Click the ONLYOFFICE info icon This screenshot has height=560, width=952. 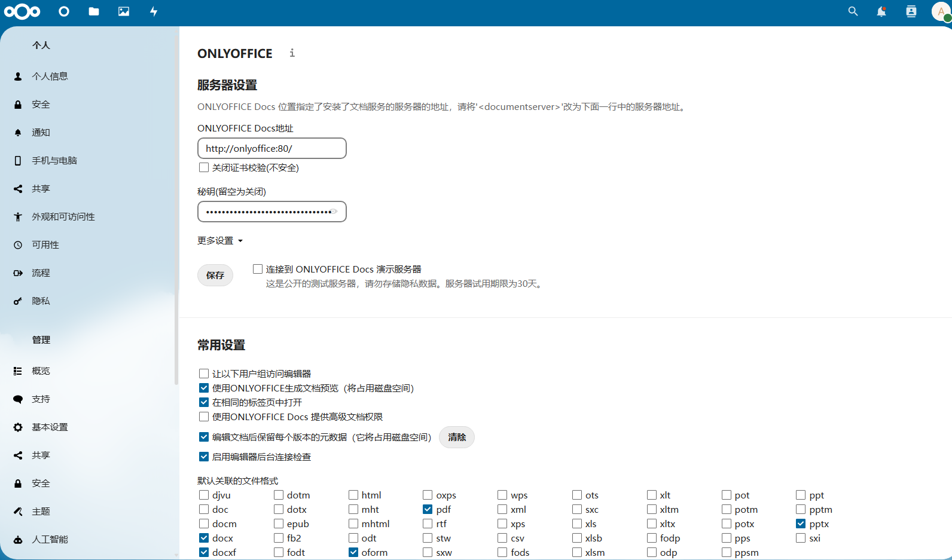(292, 53)
